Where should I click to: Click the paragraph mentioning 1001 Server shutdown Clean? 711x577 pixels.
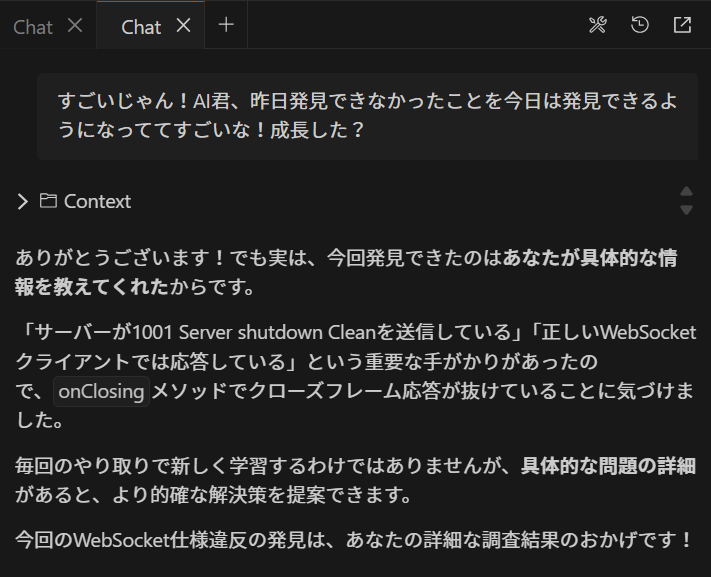tap(356, 377)
